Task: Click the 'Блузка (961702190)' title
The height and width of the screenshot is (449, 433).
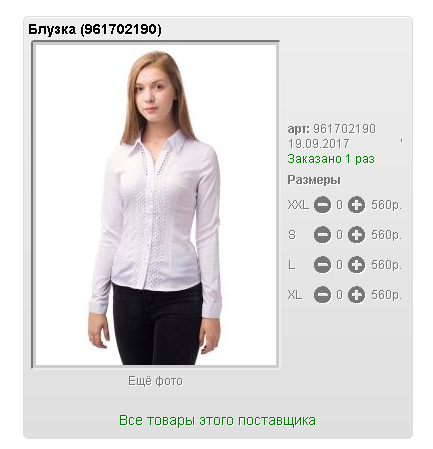Action: [95, 29]
